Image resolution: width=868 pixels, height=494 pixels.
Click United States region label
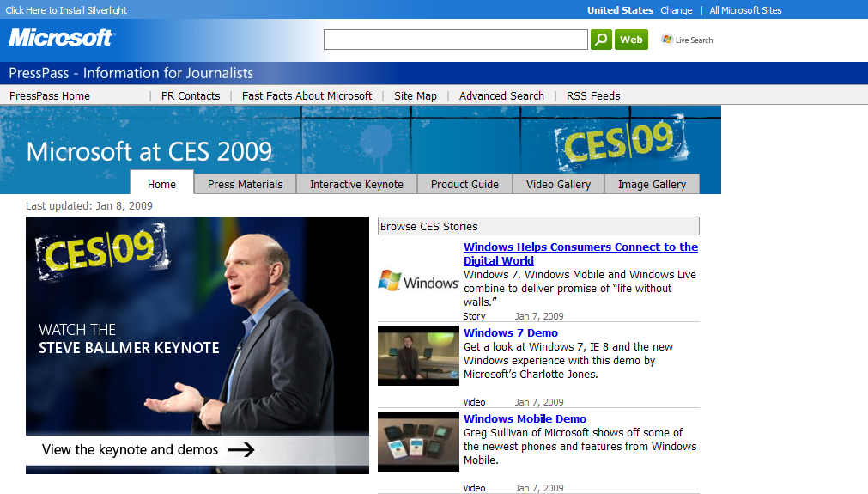coord(620,10)
